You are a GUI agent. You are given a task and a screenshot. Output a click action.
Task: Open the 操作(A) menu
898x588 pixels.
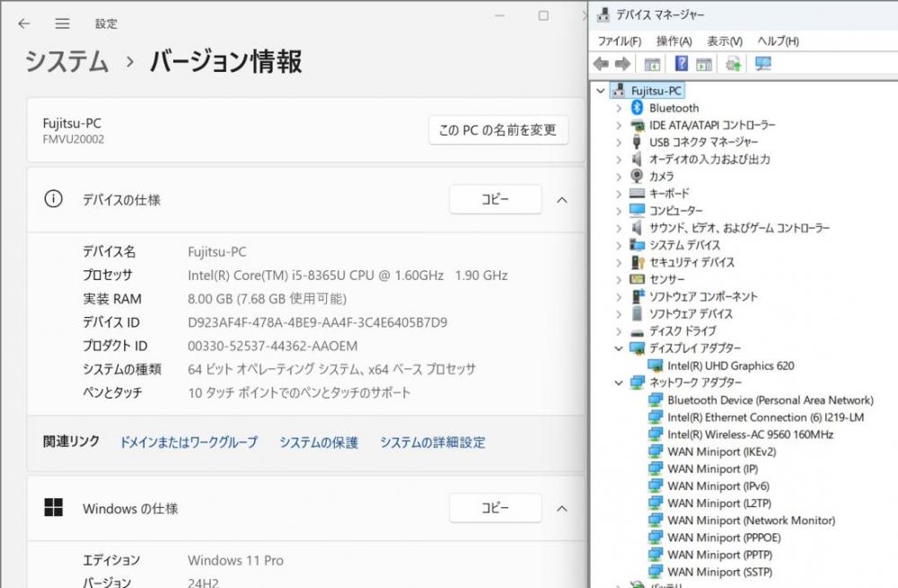(674, 41)
